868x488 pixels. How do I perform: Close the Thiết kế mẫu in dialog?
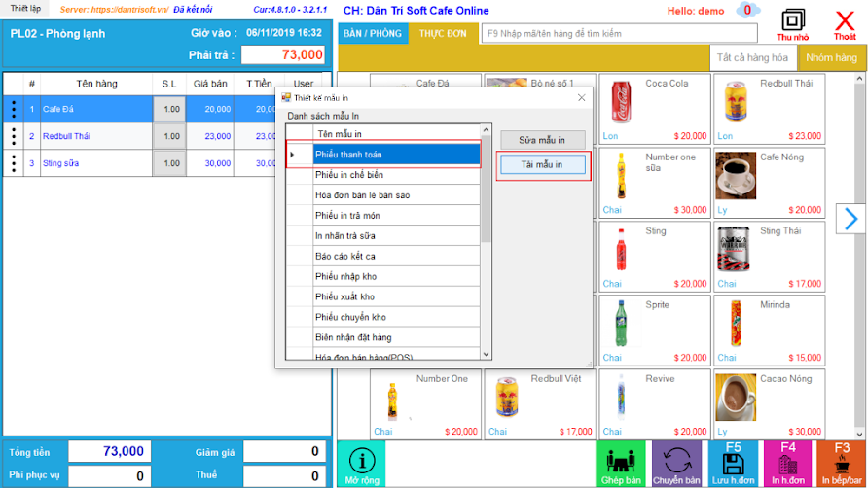[581, 98]
